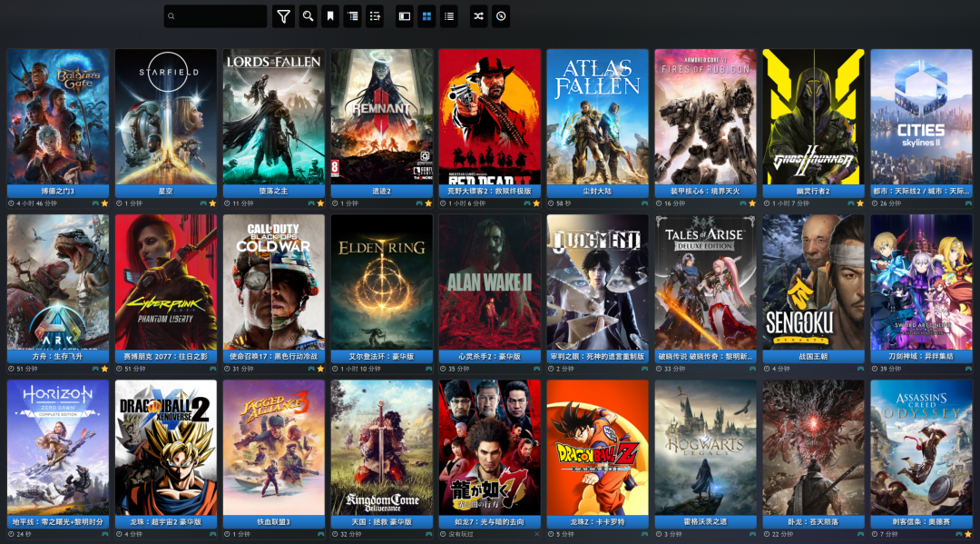Toggle favorite star for 刺客信条：奥德赛
This screenshot has height=544, width=980.
[968, 534]
